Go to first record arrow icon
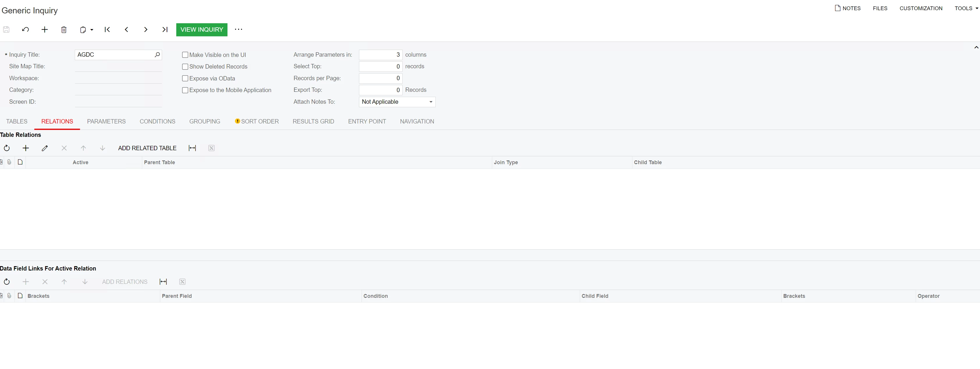Viewport: 980px width, 369px height. pos(107,30)
